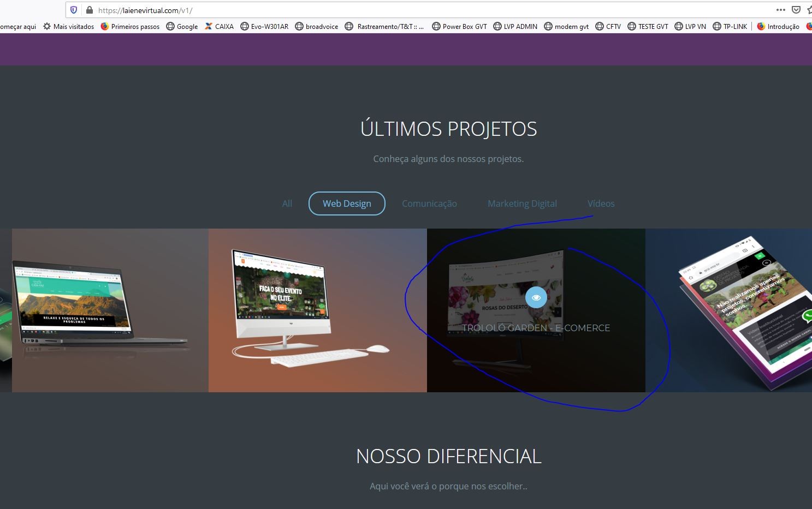812x509 pixels.
Task: Open the white all-in-one desktop project thumbnail
Action: [318, 310]
